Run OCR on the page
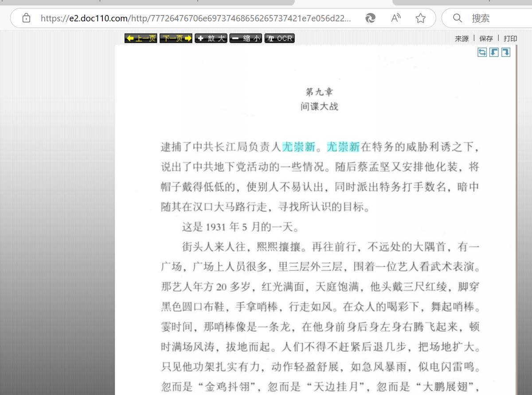Image resolution: width=532 pixels, height=395 pixels. [280, 39]
